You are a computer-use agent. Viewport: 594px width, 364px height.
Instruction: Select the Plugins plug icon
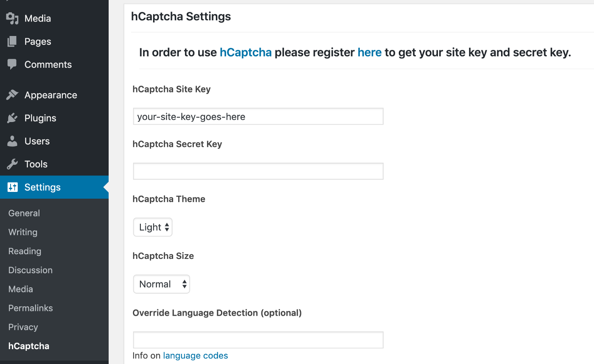(x=11, y=118)
